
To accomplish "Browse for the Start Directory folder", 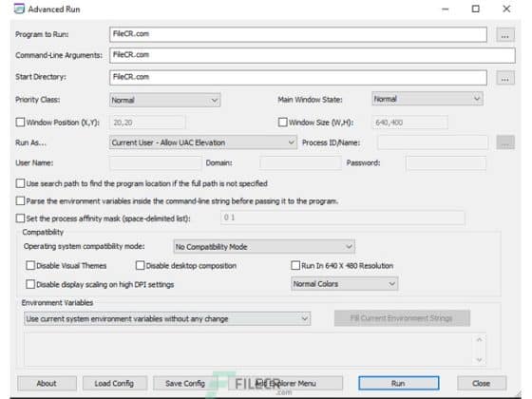I will coord(505,78).
